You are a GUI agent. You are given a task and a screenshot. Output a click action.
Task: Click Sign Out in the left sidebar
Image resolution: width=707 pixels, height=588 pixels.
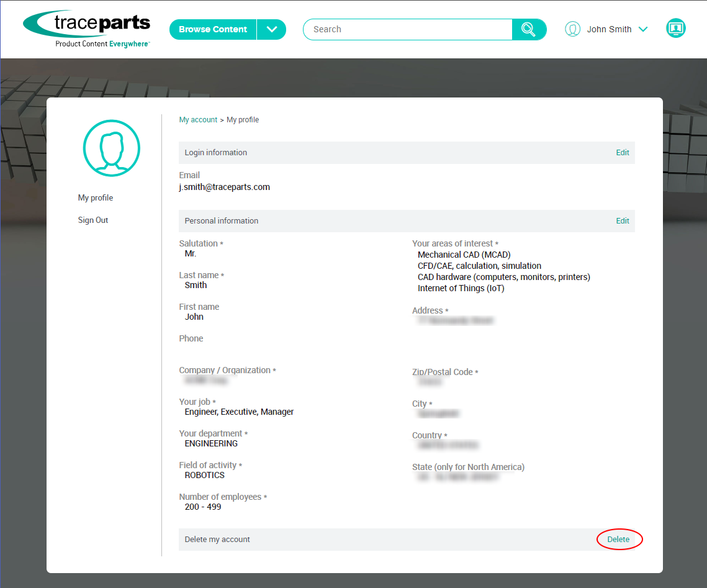(x=93, y=220)
